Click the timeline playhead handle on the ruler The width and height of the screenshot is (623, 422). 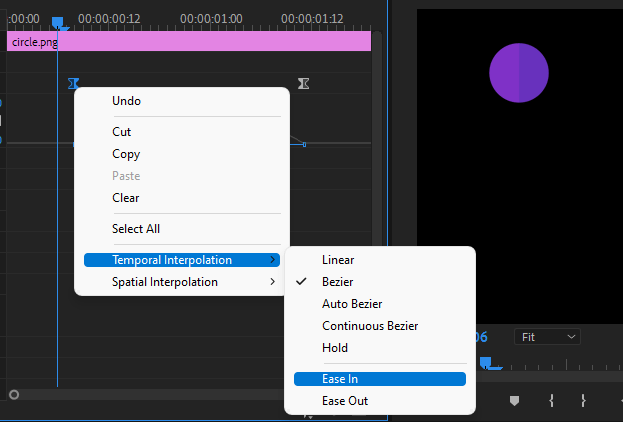pos(58,23)
